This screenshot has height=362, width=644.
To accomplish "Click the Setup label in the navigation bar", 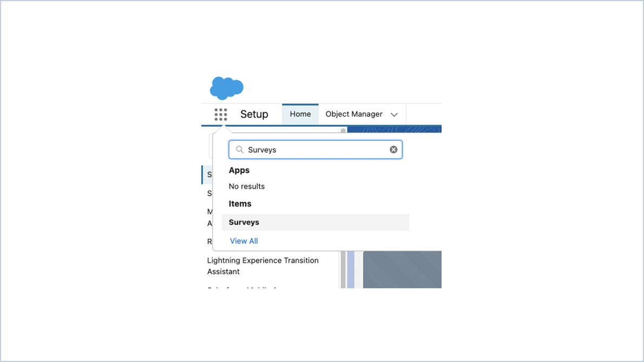I will pos(254,114).
